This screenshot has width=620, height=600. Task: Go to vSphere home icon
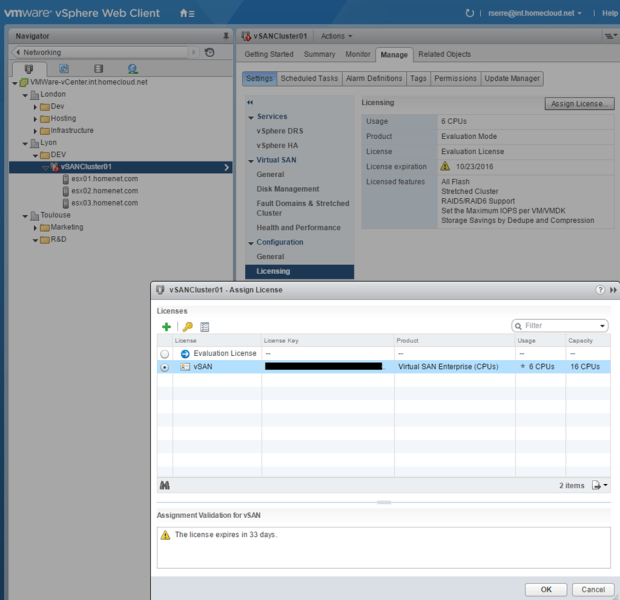[x=185, y=13]
